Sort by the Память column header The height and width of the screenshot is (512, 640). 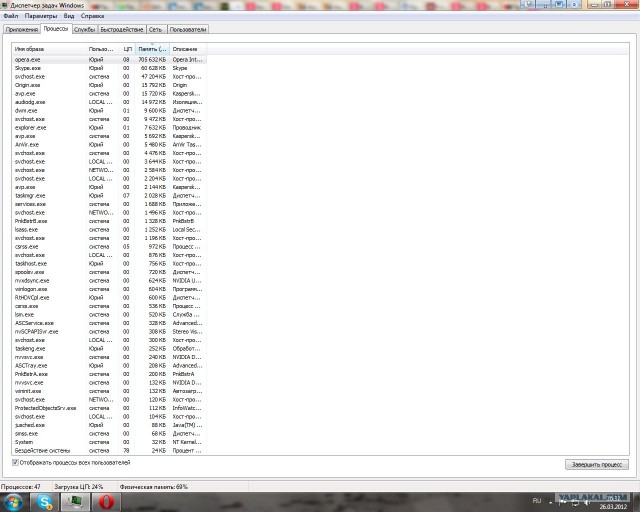(152, 49)
